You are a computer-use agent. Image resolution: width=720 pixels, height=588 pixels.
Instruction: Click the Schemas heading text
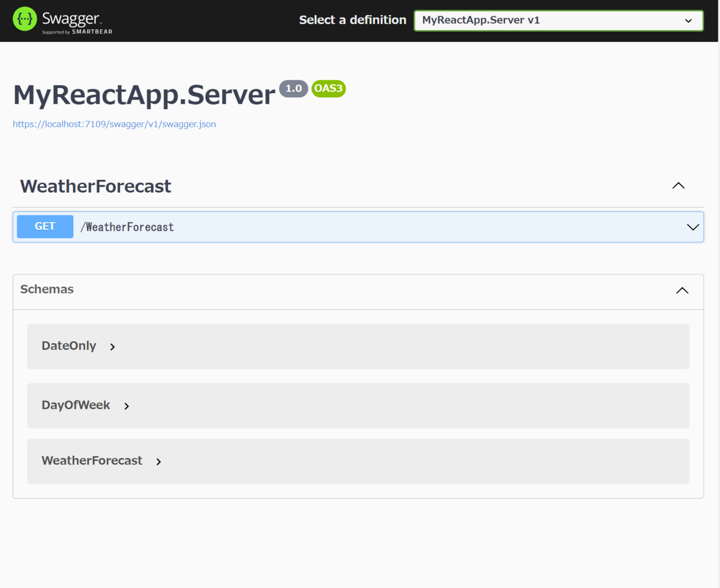coord(47,289)
